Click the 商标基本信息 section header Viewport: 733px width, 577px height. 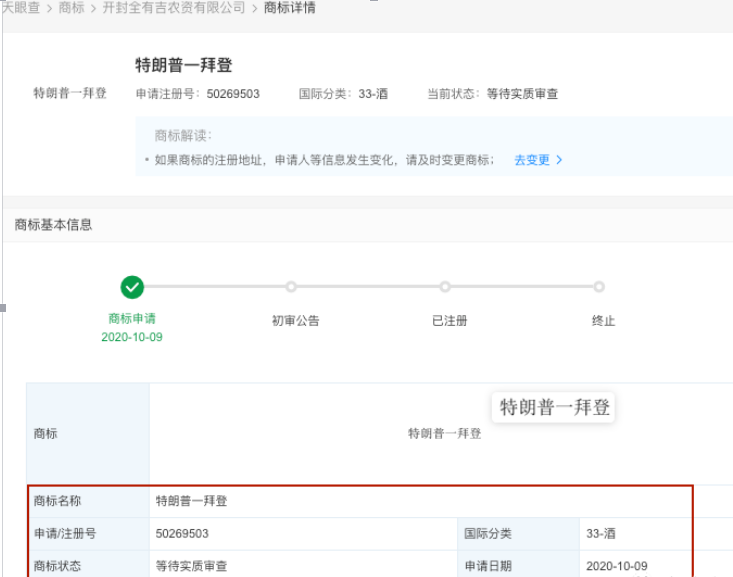[54, 225]
